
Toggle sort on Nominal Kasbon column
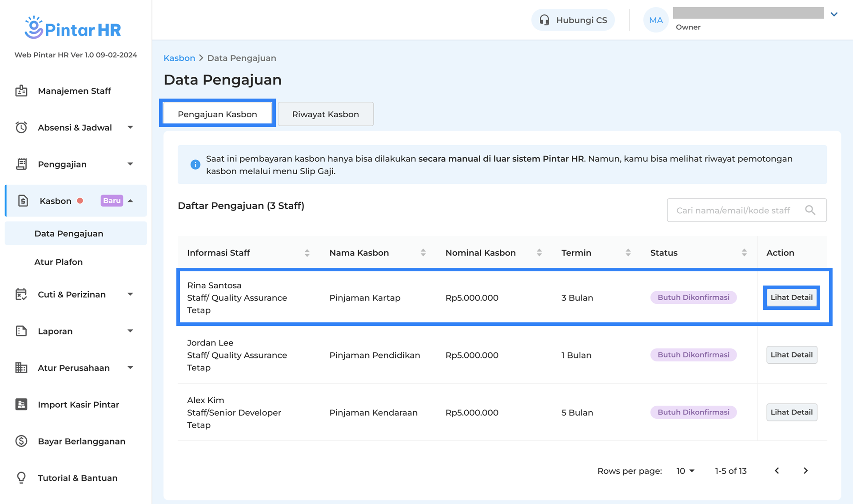(x=539, y=253)
